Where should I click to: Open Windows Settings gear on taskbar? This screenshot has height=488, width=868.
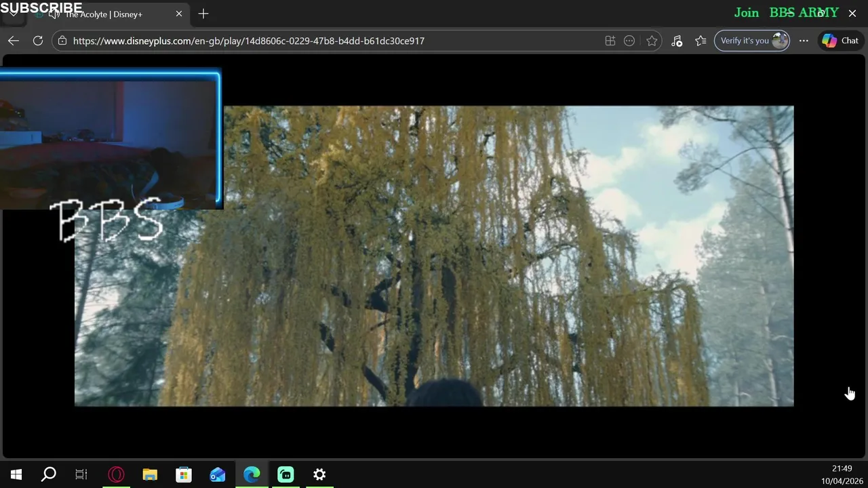[x=319, y=474]
